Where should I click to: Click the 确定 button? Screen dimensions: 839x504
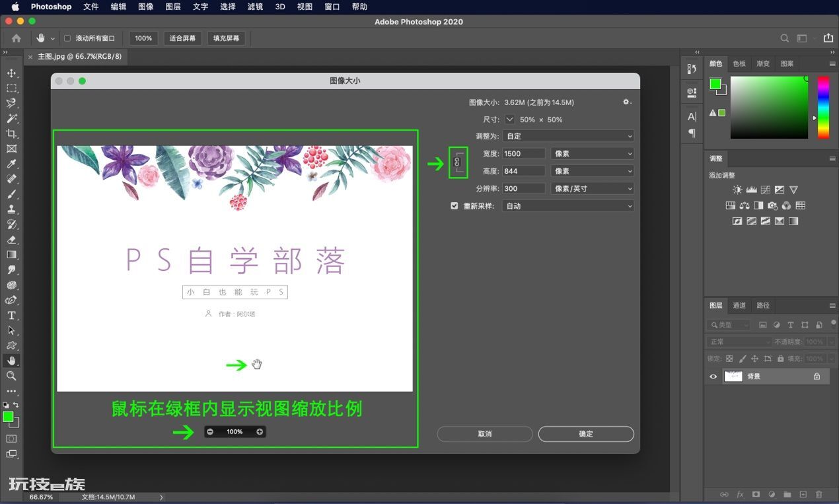(586, 434)
